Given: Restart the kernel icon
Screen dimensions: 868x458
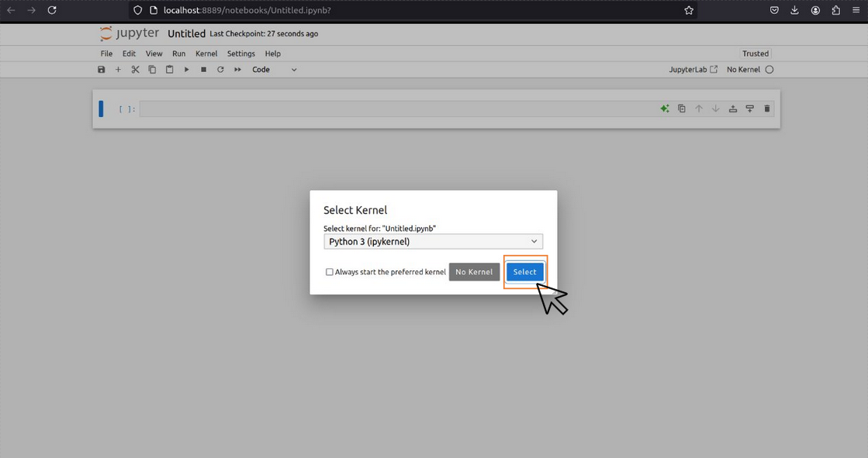Looking at the screenshot, I should coord(220,70).
